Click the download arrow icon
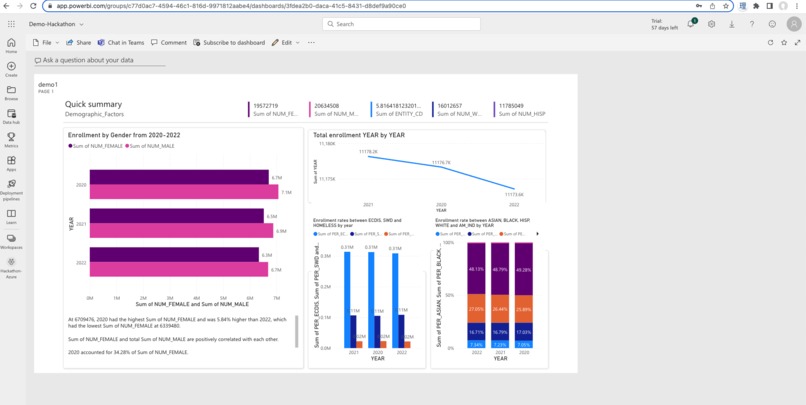Image resolution: width=806 pixels, height=405 pixels. [731, 24]
